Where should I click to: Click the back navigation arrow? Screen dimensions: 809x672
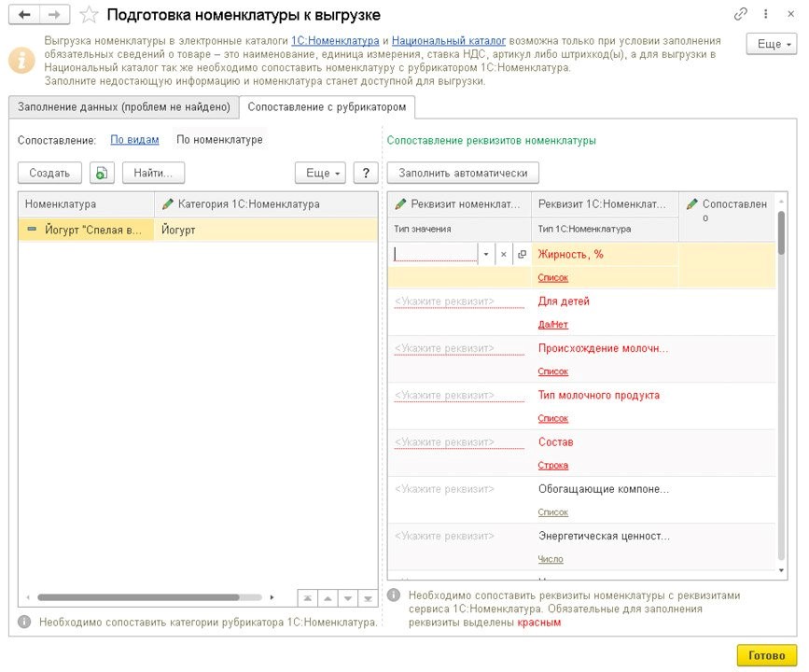[x=23, y=15]
